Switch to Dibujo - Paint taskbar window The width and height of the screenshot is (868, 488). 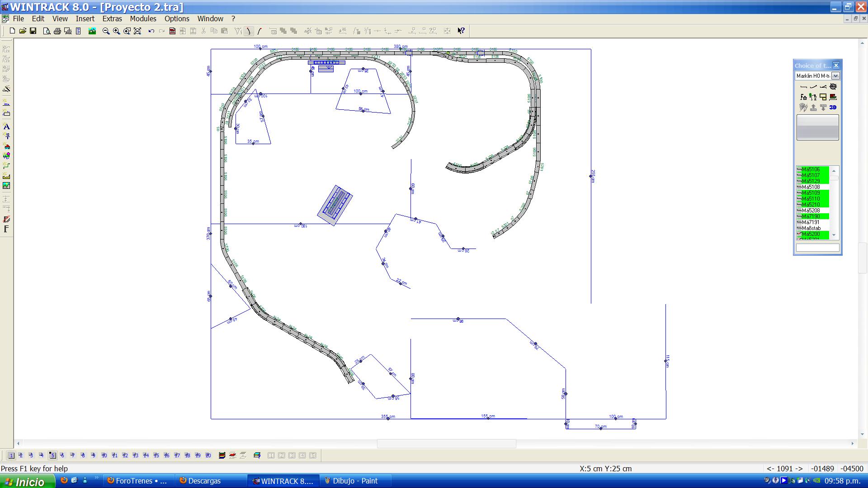(355, 481)
